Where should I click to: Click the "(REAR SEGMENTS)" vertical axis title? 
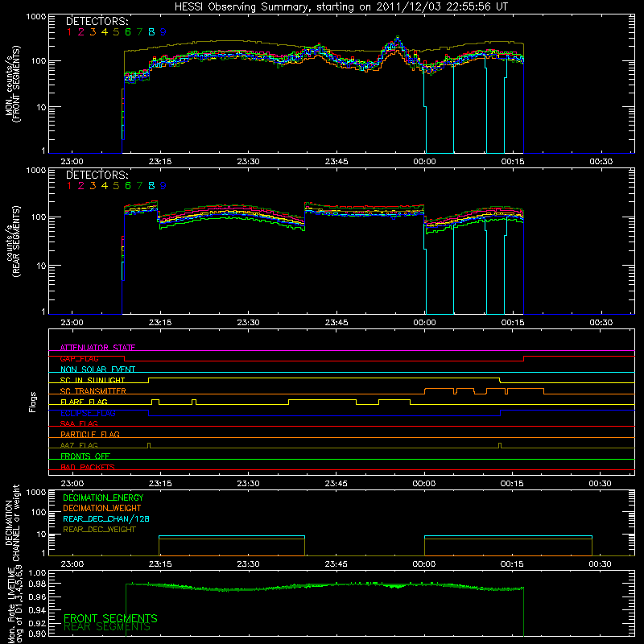(x=16, y=242)
